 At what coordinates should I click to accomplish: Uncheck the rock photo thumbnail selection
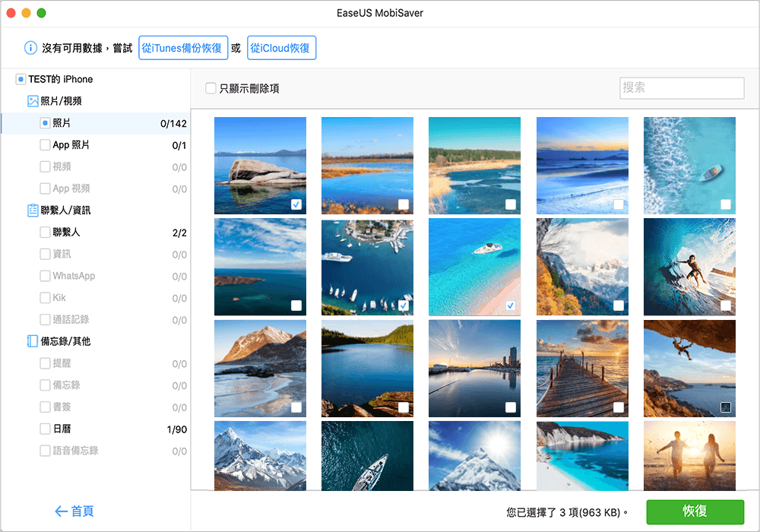[x=296, y=204]
